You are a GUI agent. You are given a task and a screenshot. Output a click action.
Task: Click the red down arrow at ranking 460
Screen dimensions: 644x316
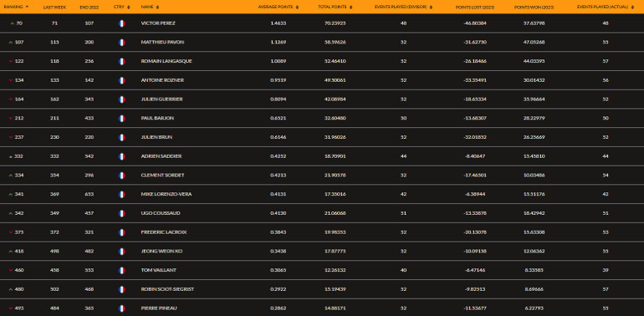(x=10, y=270)
